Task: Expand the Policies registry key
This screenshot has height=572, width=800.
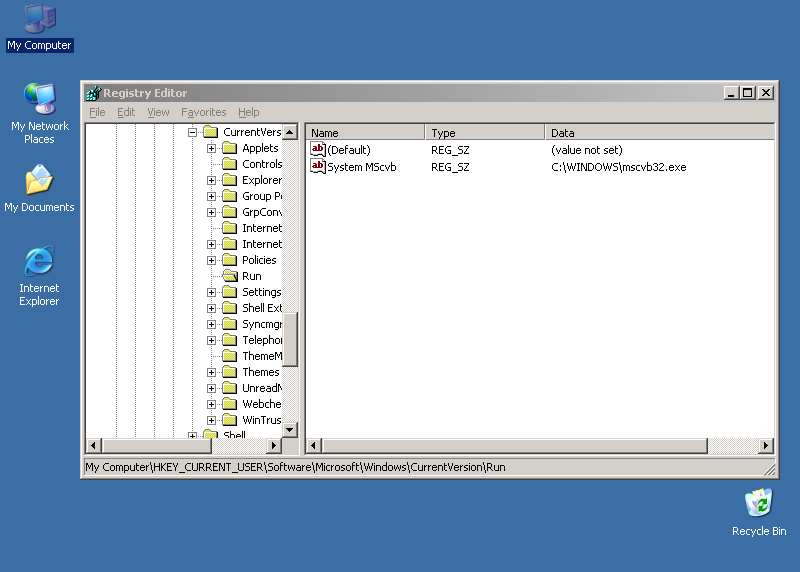Action: (x=212, y=260)
